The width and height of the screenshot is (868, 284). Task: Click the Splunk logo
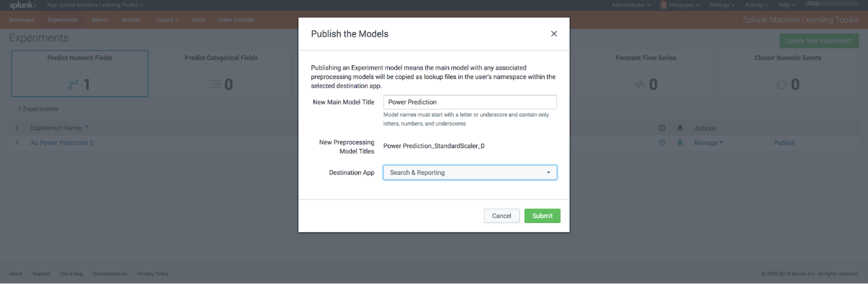coord(23,5)
